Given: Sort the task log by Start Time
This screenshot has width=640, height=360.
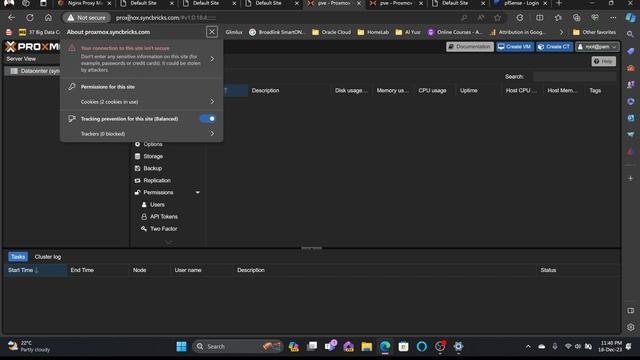Looking at the screenshot, I should tap(36, 270).
